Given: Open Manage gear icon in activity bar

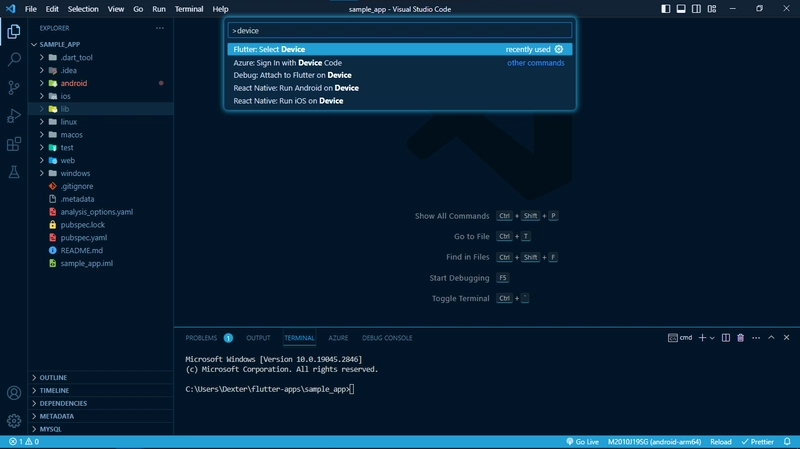Looking at the screenshot, I should pyautogui.click(x=14, y=420).
